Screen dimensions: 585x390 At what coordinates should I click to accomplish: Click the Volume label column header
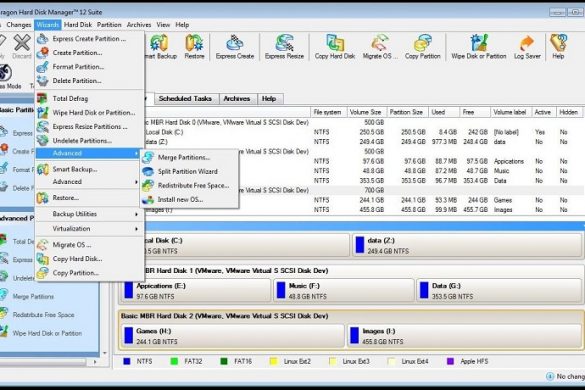[510, 112]
